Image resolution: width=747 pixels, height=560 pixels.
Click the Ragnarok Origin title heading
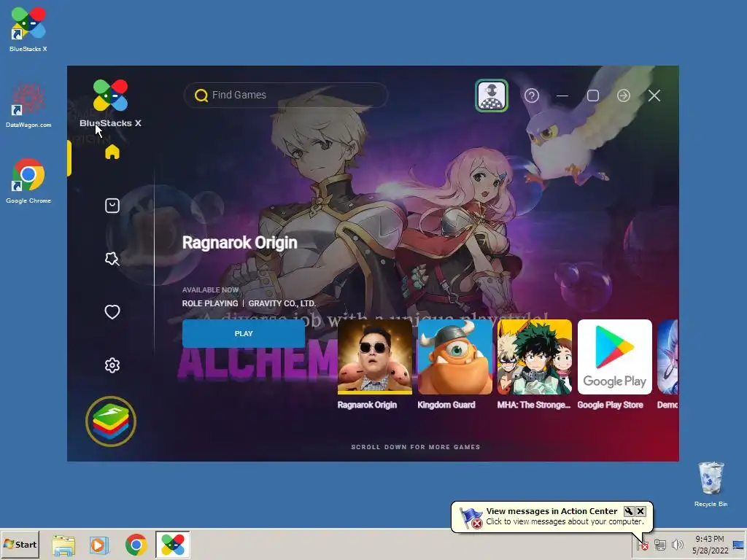[239, 242]
